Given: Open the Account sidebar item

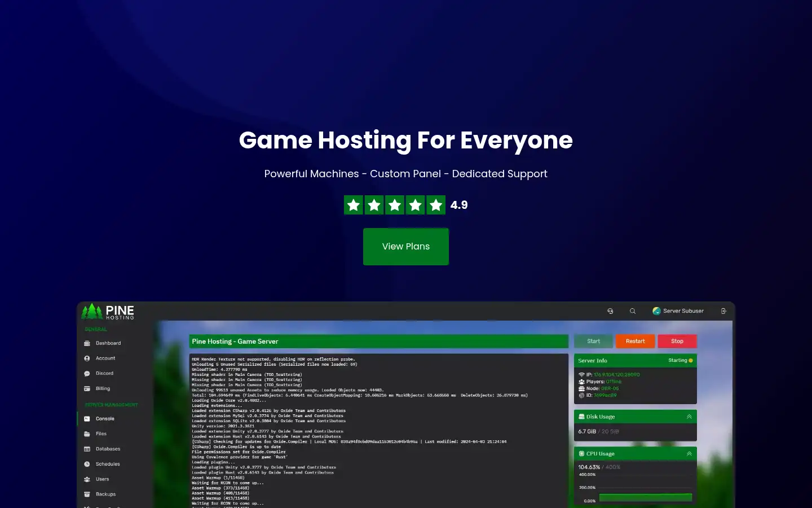Looking at the screenshot, I should tap(105, 358).
